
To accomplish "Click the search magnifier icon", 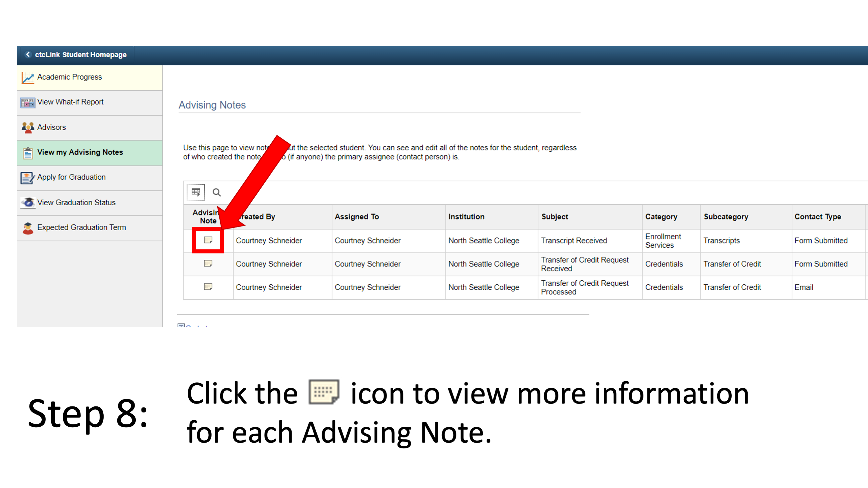I will point(216,191).
